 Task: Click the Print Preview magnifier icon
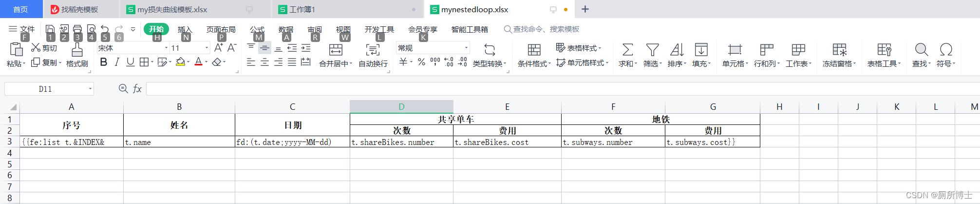coord(91,29)
